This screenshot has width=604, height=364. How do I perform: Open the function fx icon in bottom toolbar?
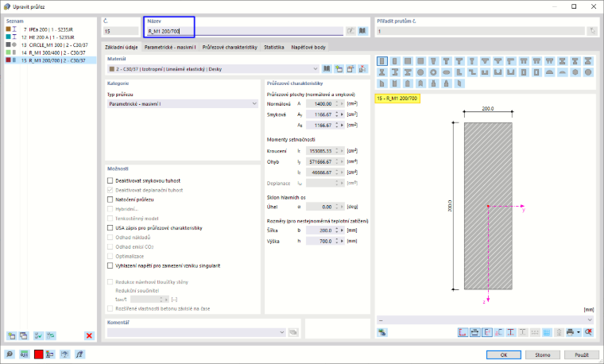pyautogui.click(x=79, y=354)
